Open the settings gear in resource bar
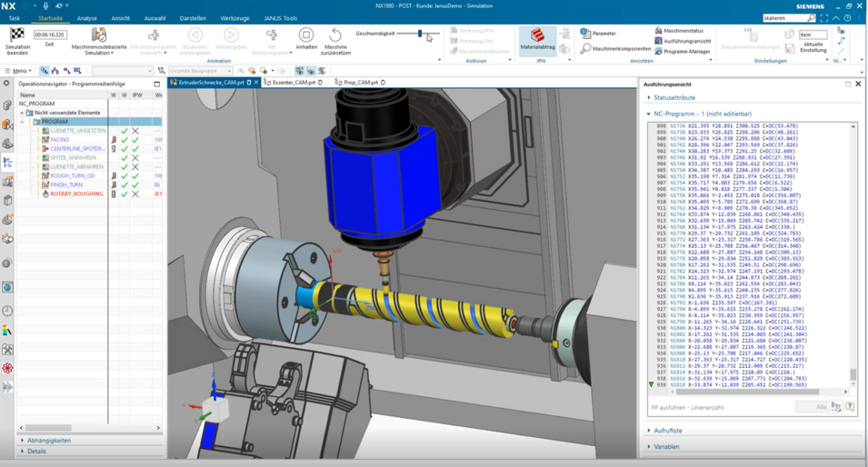 [x=6, y=83]
